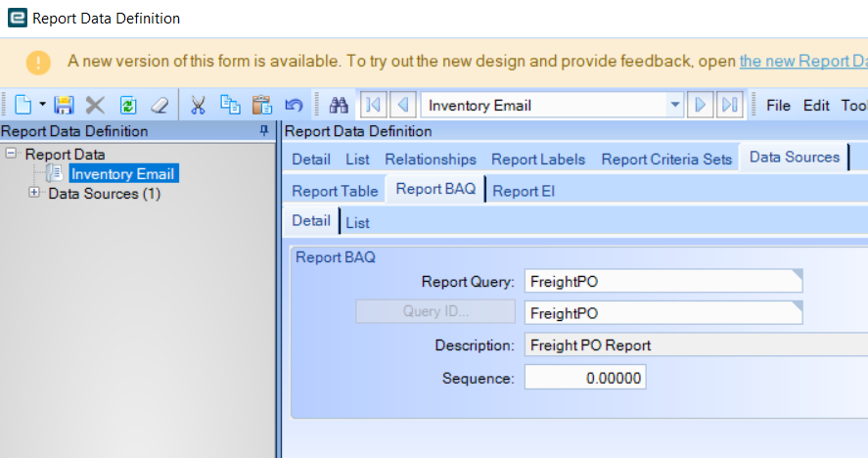Click the scissors Cut icon

pyautogui.click(x=198, y=105)
